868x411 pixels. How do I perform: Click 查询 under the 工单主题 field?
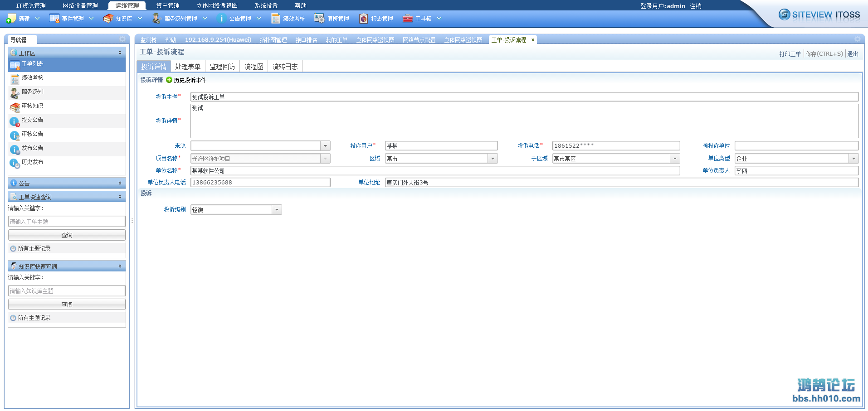click(67, 235)
